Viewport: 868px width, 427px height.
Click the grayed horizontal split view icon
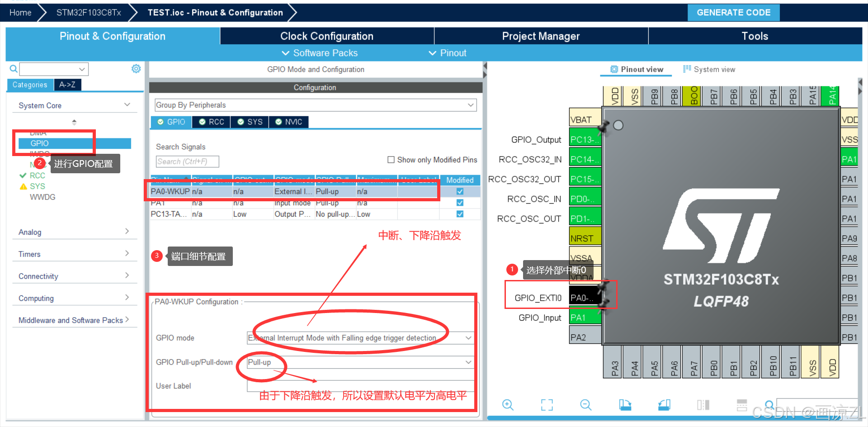[742, 404]
